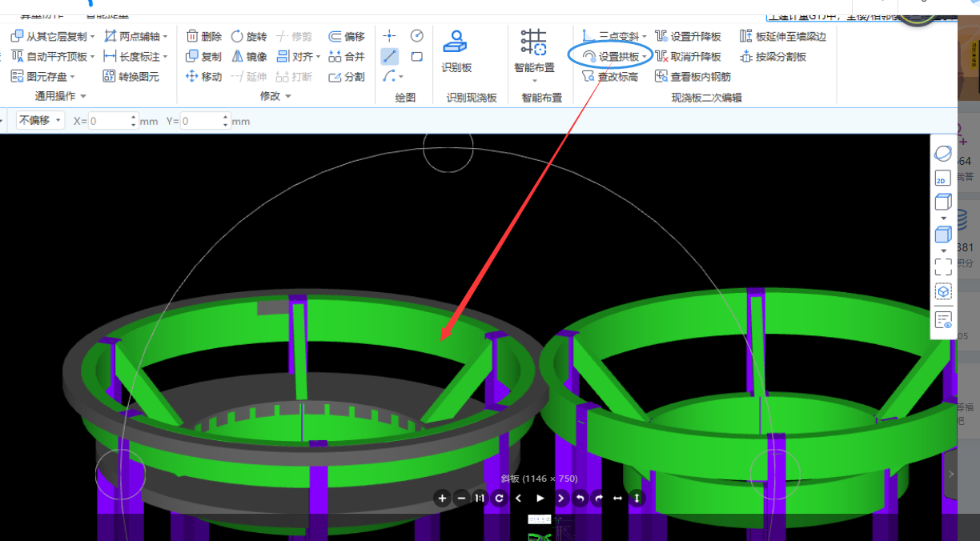This screenshot has height=541, width=980.
Task: Select the 分割 (Split) tool
Action: click(x=347, y=77)
